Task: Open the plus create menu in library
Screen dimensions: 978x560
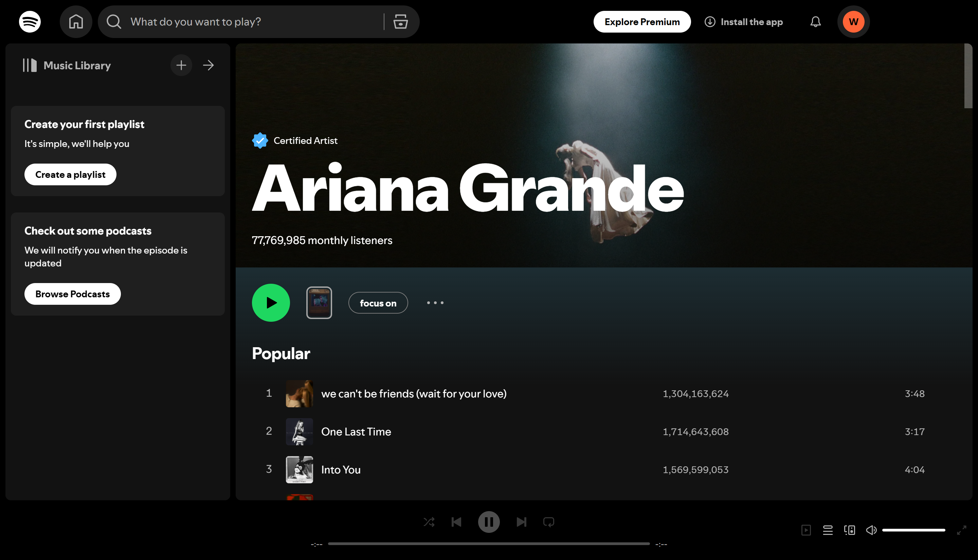Action: [181, 65]
